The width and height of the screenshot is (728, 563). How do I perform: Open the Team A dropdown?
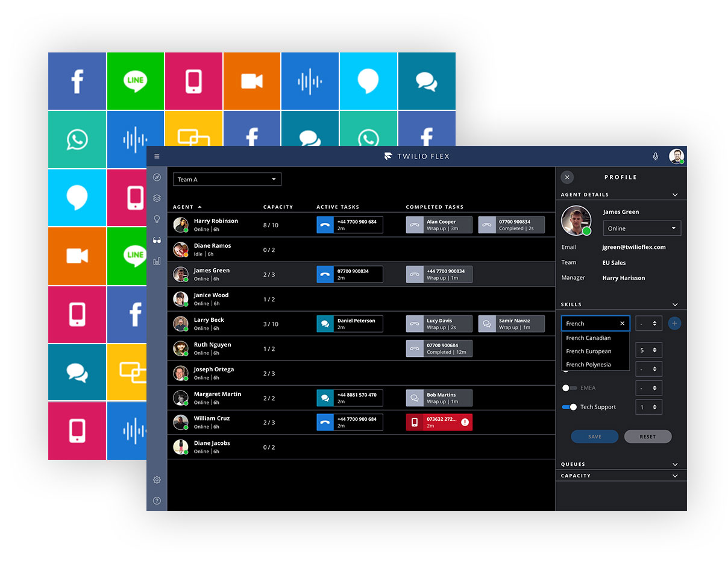click(x=227, y=179)
